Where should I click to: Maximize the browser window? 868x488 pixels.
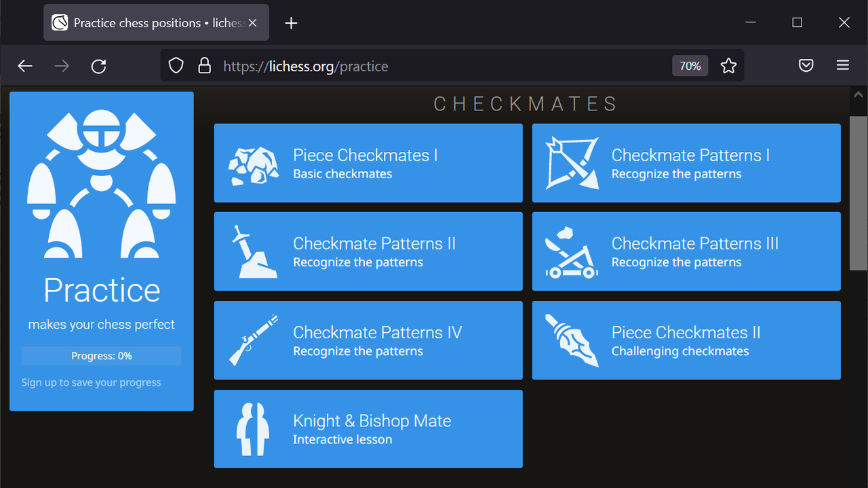point(797,22)
